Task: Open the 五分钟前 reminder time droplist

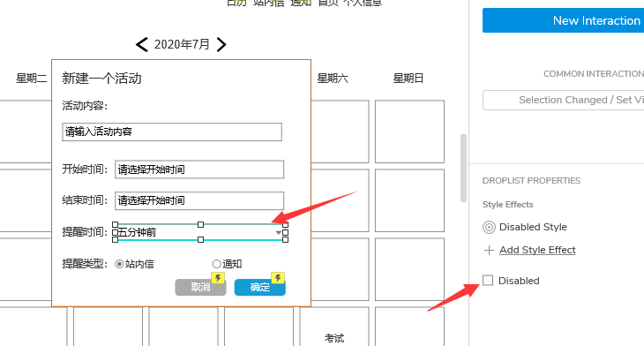Action: 200,232
